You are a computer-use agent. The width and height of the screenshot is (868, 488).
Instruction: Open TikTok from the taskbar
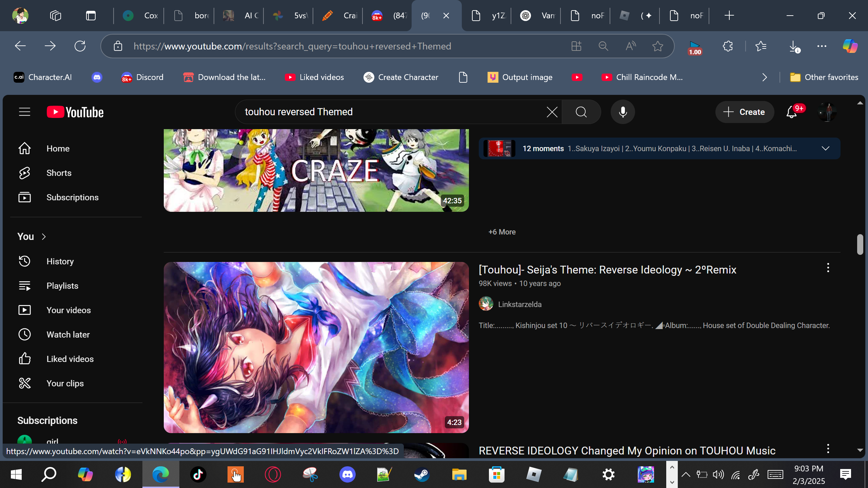(198, 474)
